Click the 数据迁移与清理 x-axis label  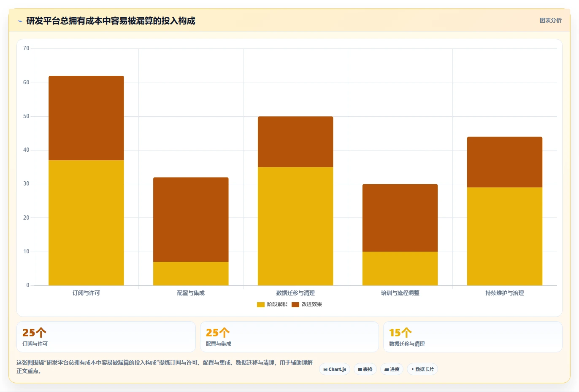click(295, 293)
